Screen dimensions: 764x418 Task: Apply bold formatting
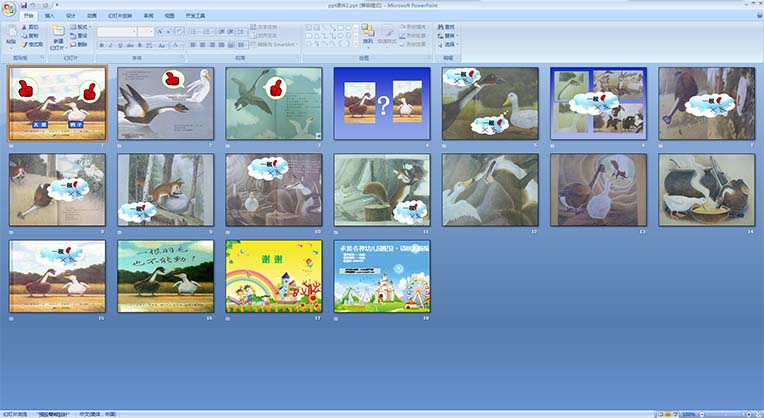(x=101, y=45)
